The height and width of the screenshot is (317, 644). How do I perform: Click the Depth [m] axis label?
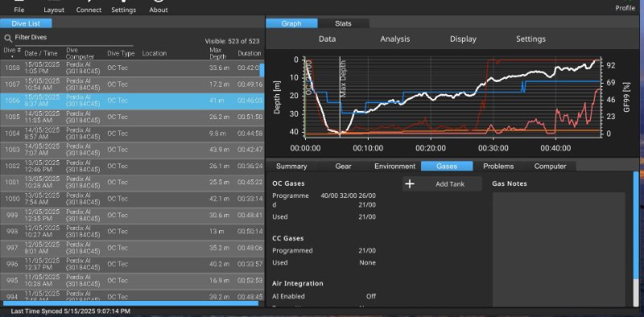[277, 97]
